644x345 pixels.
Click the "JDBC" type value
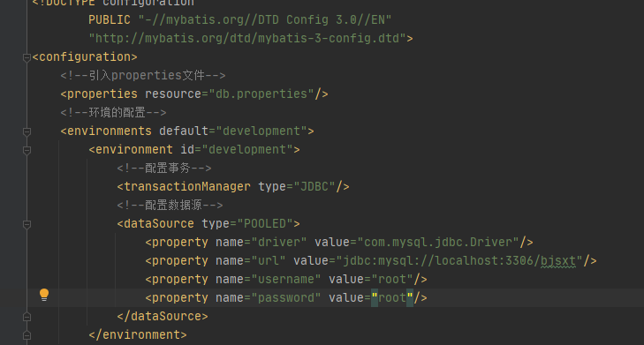point(314,187)
